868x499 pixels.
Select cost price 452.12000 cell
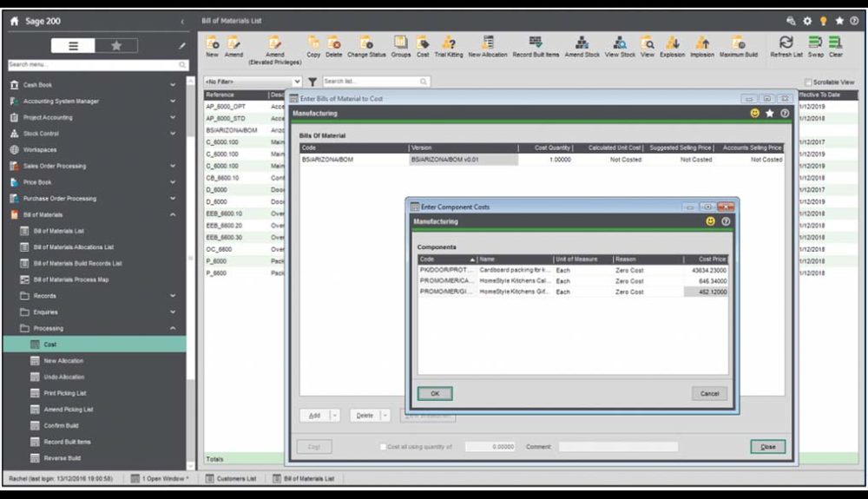706,292
